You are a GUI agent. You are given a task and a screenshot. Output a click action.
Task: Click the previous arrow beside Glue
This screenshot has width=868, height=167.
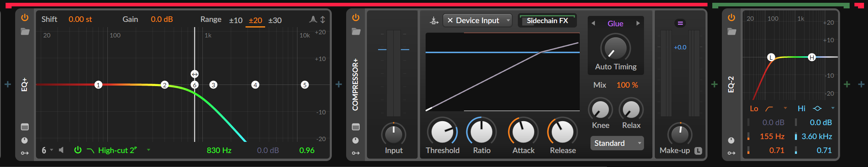(593, 24)
